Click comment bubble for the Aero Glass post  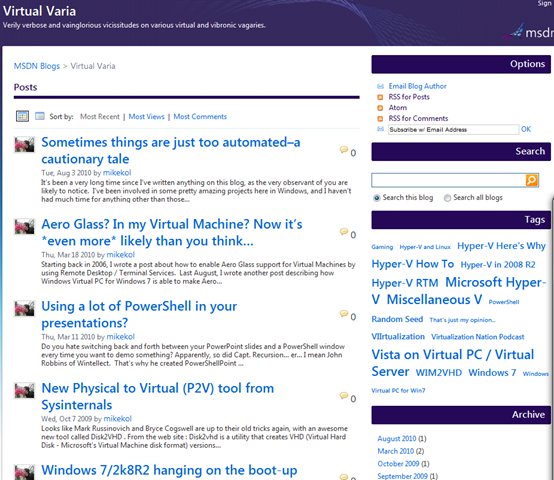click(x=344, y=232)
